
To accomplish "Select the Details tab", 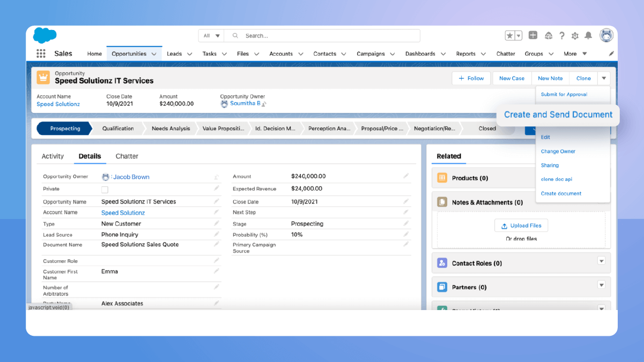I will tap(90, 156).
